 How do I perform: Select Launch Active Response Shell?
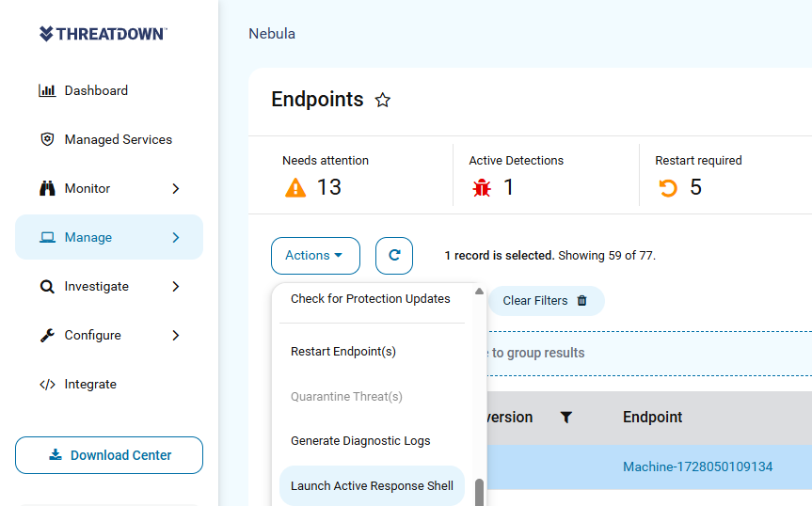372,486
